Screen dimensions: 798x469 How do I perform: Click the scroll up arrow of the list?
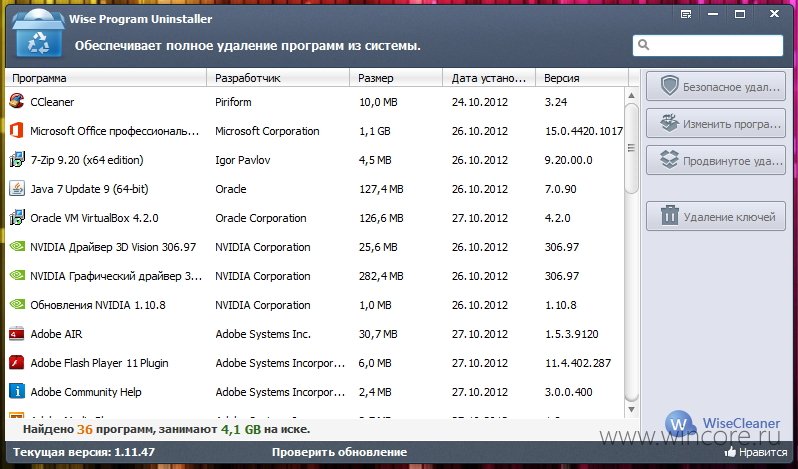tap(632, 95)
